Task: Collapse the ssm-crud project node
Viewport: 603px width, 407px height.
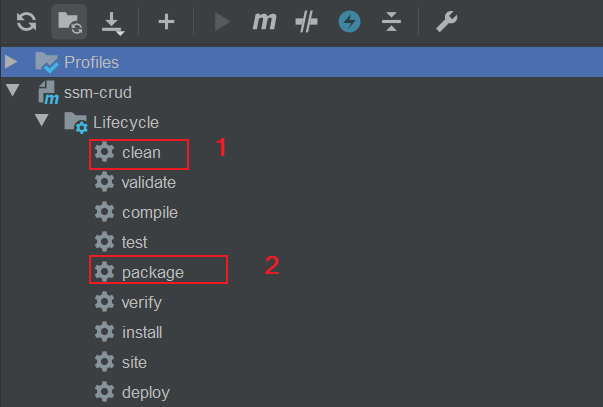Action: click(12, 90)
